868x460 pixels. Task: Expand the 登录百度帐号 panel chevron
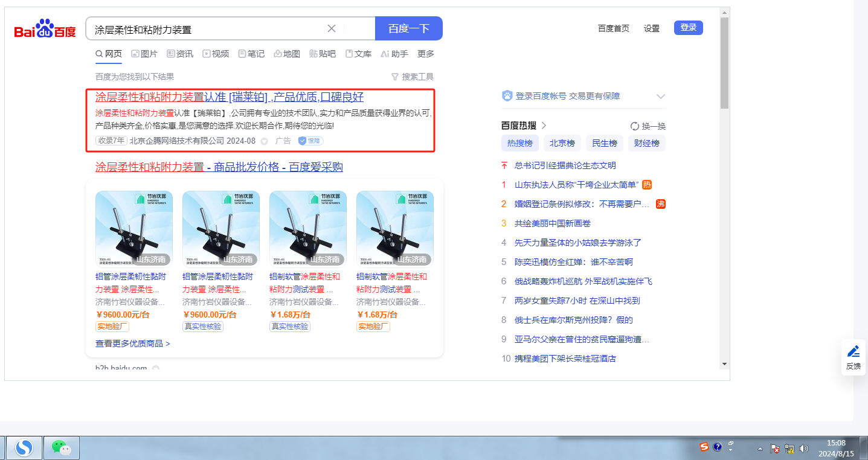tap(661, 97)
